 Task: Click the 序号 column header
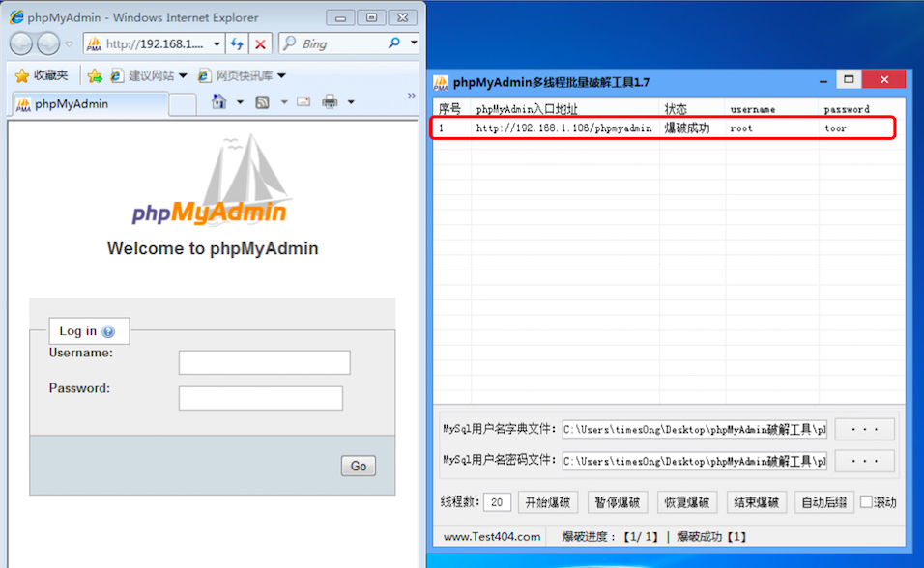coord(452,109)
